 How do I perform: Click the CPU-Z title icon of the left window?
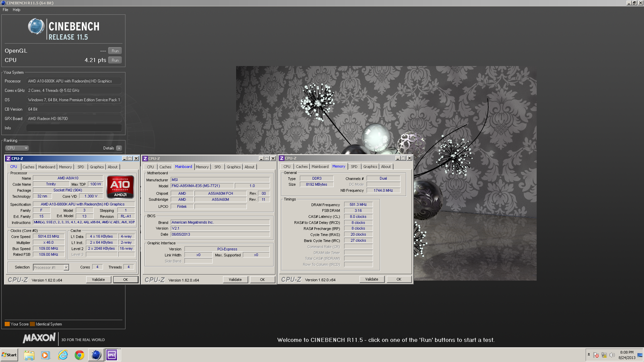click(x=8, y=159)
